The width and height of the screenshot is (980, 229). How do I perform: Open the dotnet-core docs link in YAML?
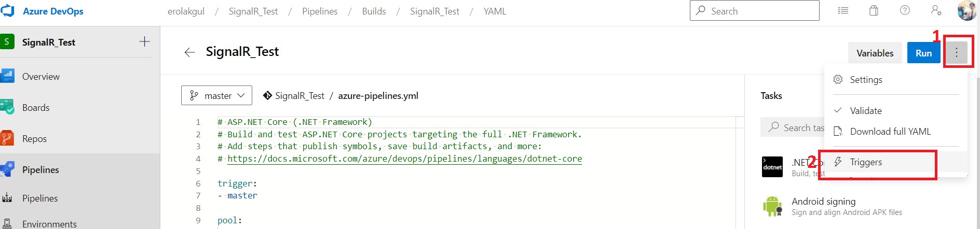pos(404,159)
